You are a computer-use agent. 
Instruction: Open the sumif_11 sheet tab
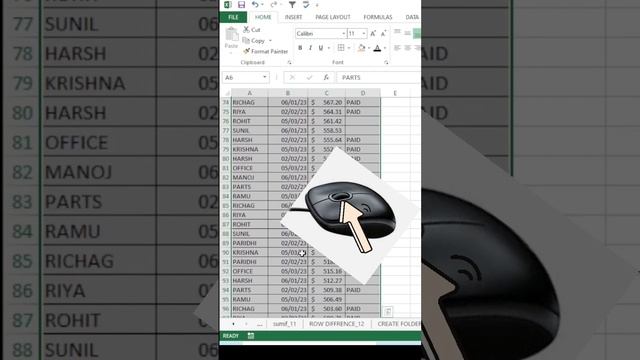[284, 324]
